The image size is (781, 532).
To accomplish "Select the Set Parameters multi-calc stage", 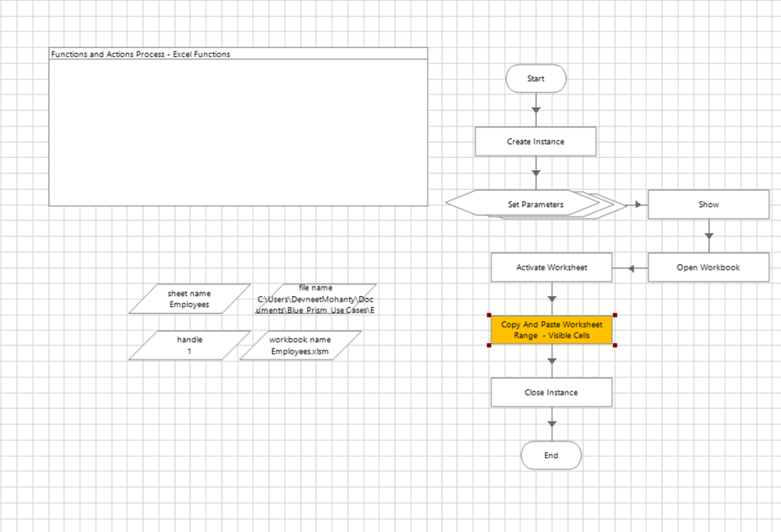I will pos(536,205).
